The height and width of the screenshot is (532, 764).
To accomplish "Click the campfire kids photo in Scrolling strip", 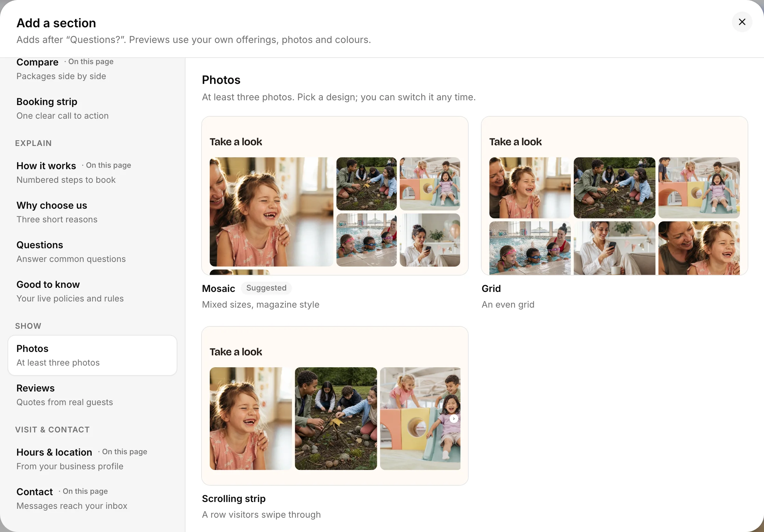I will coord(336,418).
